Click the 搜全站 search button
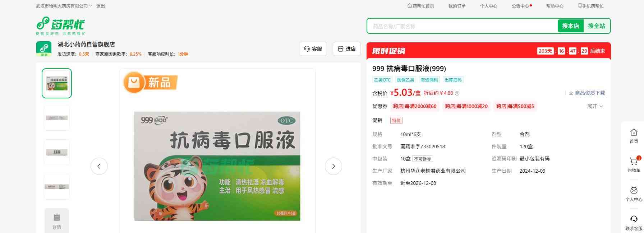Screen dimensions: 644x233 tap(597, 26)
